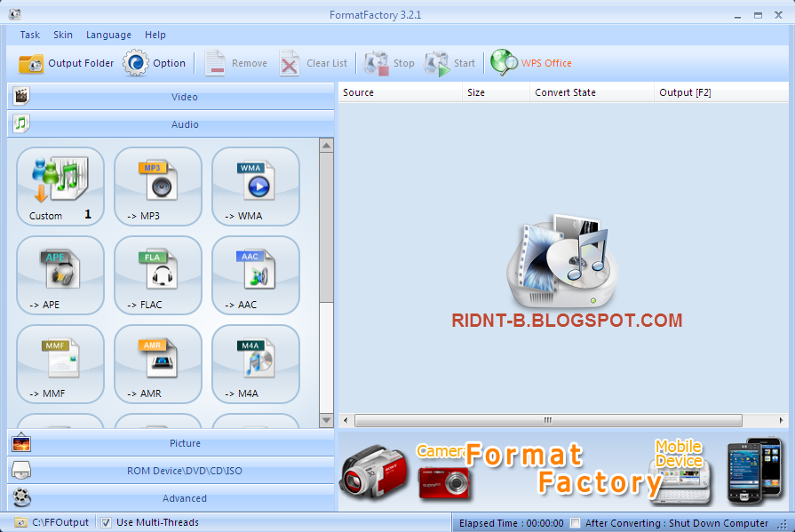Viewport: 795px width, 532px height.
Task: Expand the Video section
Action: pos(184,97)
